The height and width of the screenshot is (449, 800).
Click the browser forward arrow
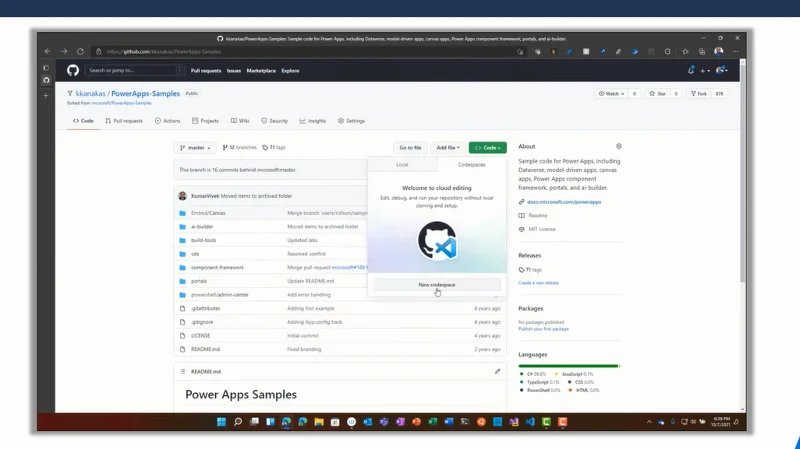(64, 52)
